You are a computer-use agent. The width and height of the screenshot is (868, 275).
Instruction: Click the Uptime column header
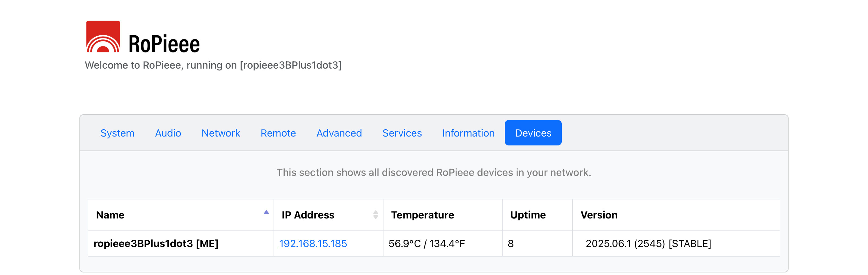pyautogui.click(x=537, y=215)
